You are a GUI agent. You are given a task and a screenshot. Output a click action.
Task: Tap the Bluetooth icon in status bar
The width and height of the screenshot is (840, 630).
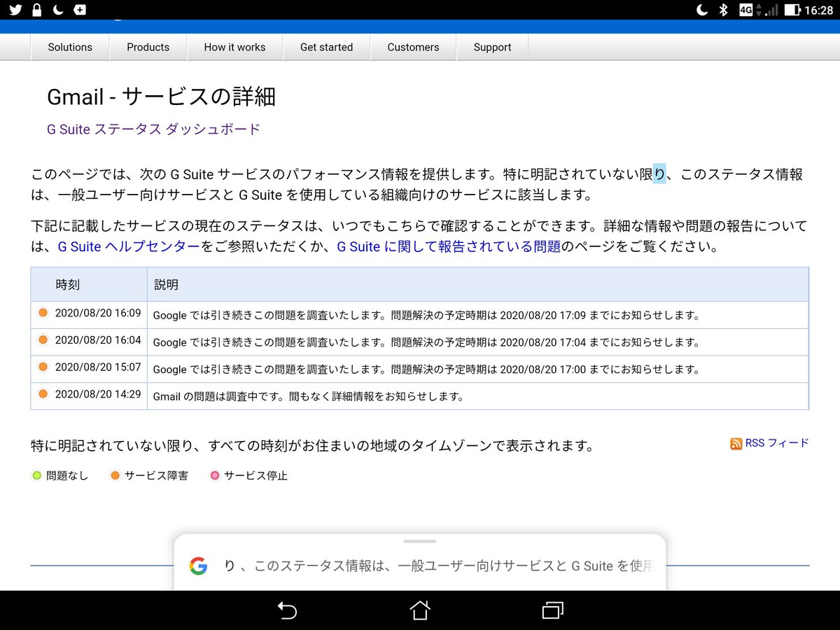[724, 10]
